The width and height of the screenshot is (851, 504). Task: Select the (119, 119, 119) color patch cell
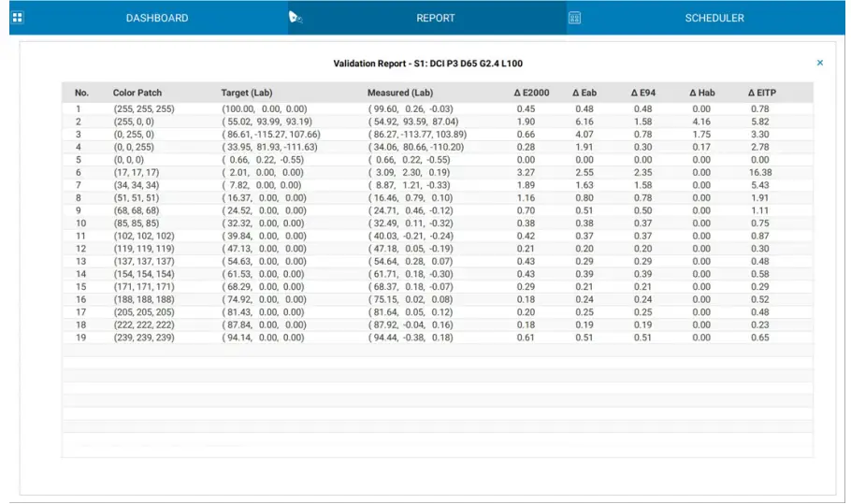pos(144,249)
